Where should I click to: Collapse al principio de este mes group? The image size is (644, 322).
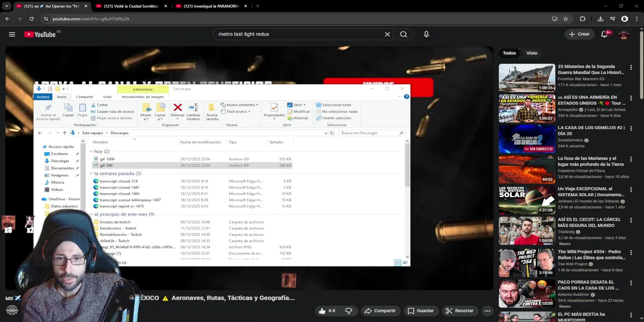[x=91, y=214]
